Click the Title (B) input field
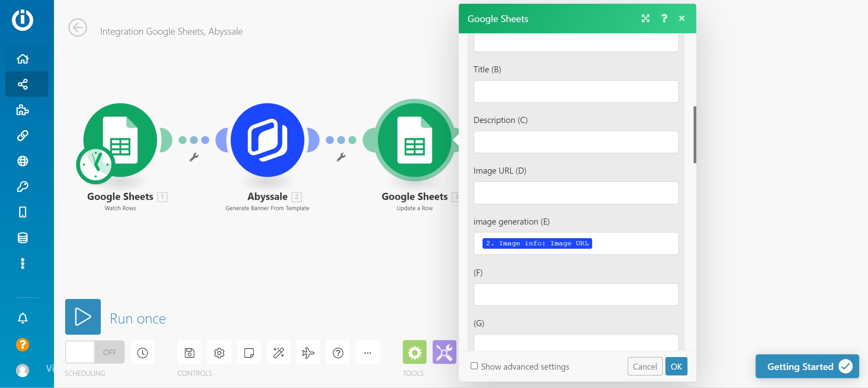Image resolution: width=868 pixels, height=388 pixels. coord(576,91)
